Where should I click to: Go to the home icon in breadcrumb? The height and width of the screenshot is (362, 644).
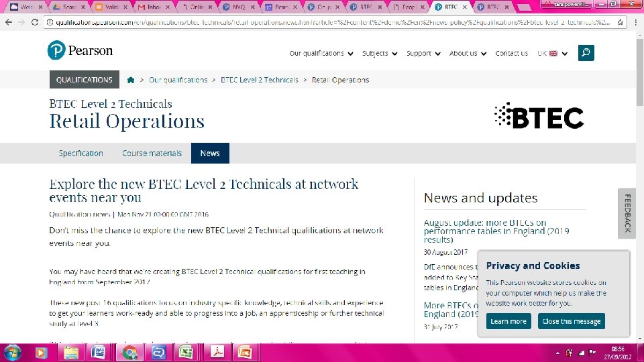(x=131, y=80)
